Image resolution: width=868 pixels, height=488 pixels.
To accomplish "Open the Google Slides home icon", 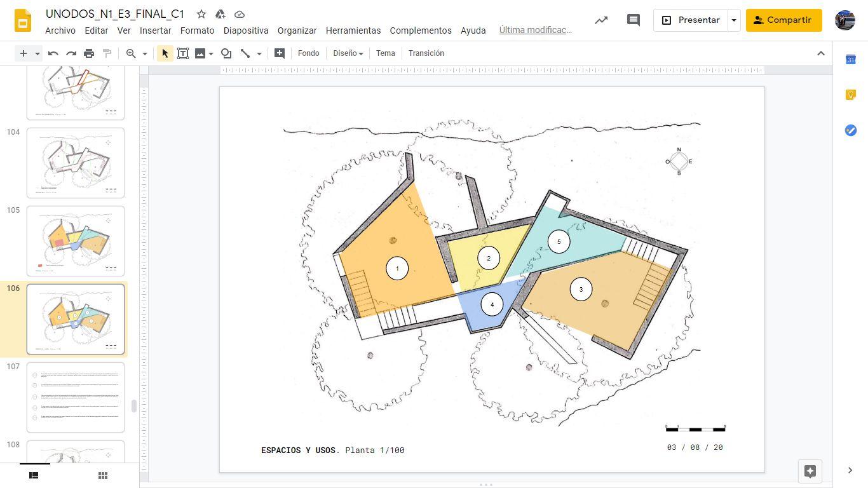I will coord(23,20).
